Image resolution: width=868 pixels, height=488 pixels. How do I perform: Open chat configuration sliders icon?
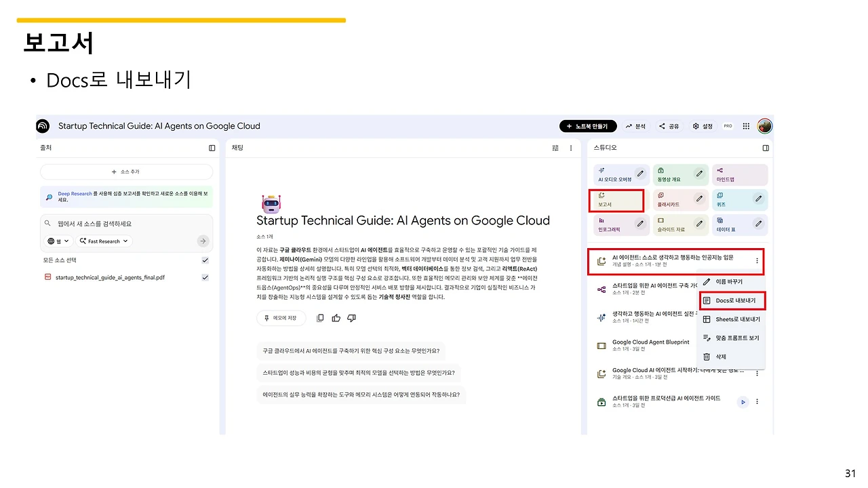pos(555,148)
